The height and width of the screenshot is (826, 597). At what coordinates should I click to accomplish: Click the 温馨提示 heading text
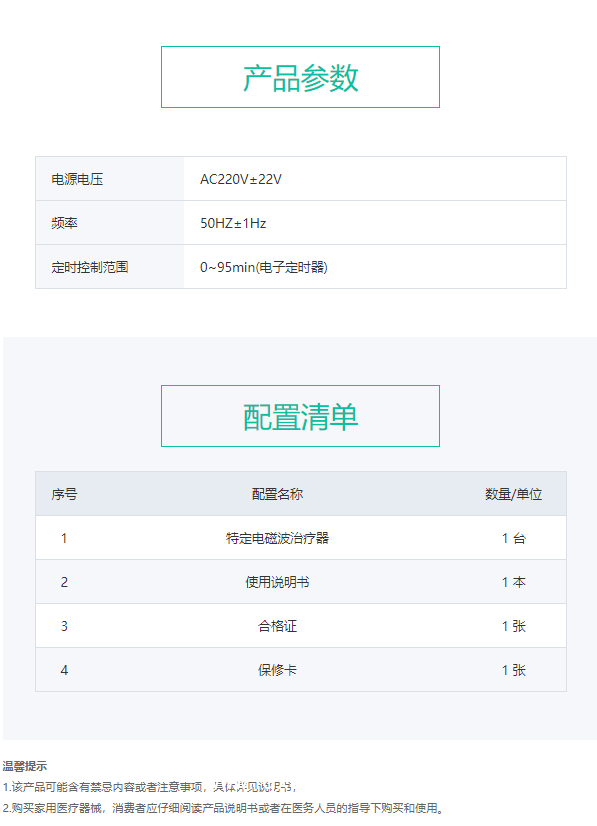point(25,766)
